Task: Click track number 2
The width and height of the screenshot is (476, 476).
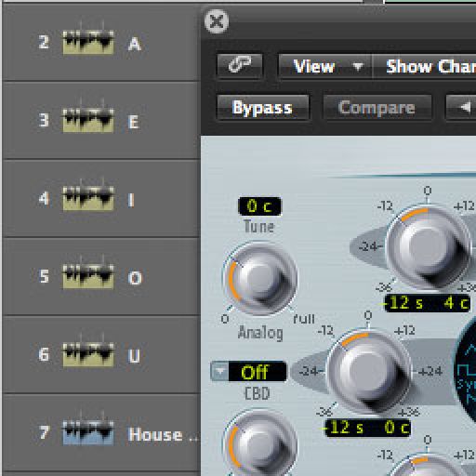Action: [44, 42]
